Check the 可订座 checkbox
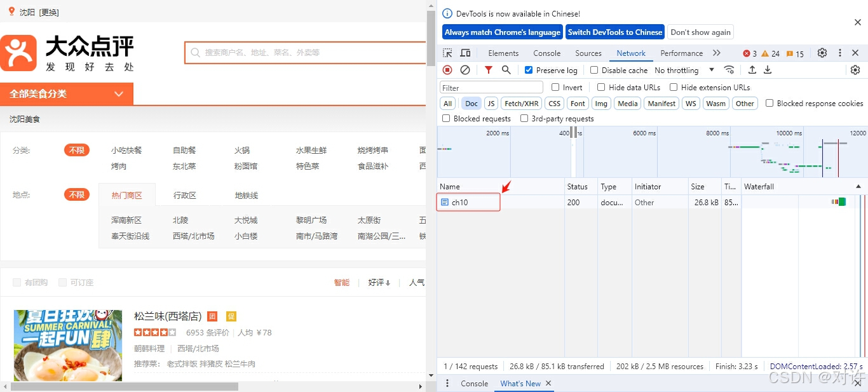Viewport: 868px width, 392px height. click(x=62, y=282)
